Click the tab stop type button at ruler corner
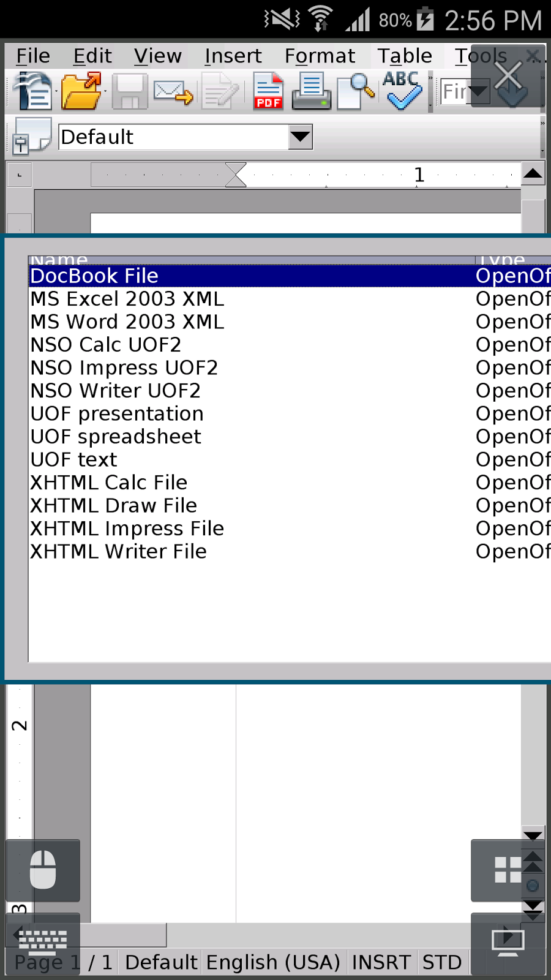Screen dimensions: 551x980 pos(19,175)
